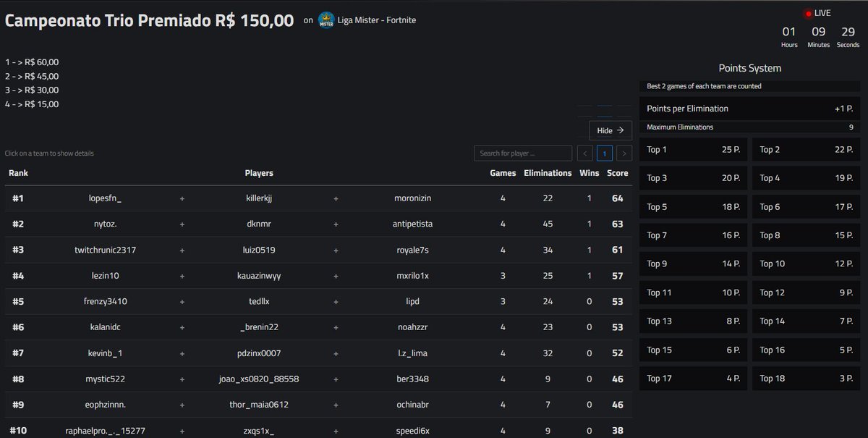
Task: Click the Score column header
Action: click(617, 173)
